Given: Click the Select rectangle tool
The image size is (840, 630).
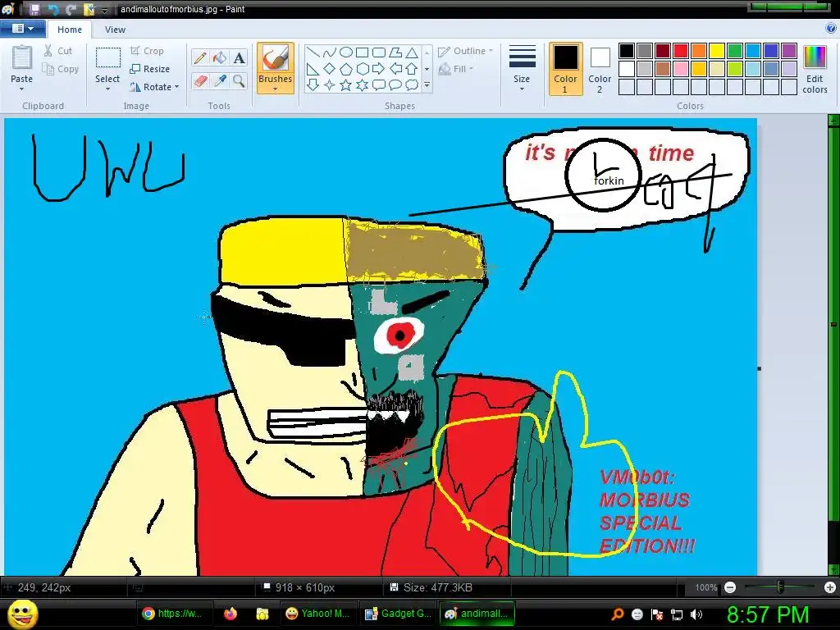Looking at the screenshot, I should [x=107, y=58].
